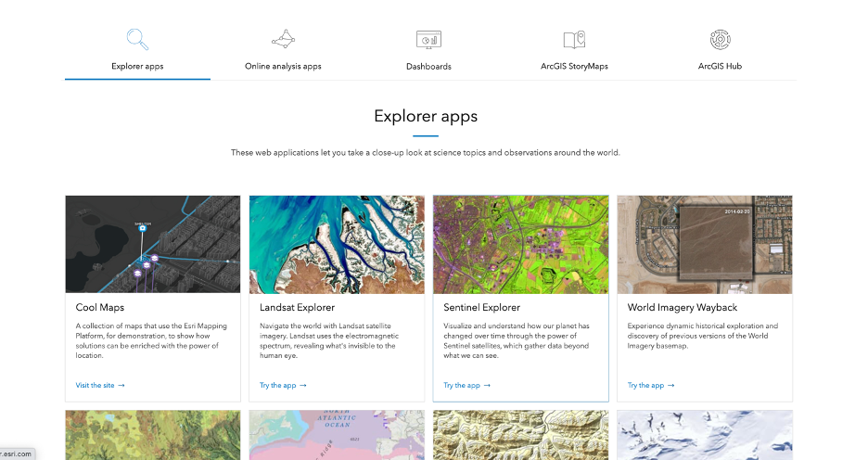Open the snowy white imagery thumbnail
This screenshot has height=460, width=868.
(705, 435)
